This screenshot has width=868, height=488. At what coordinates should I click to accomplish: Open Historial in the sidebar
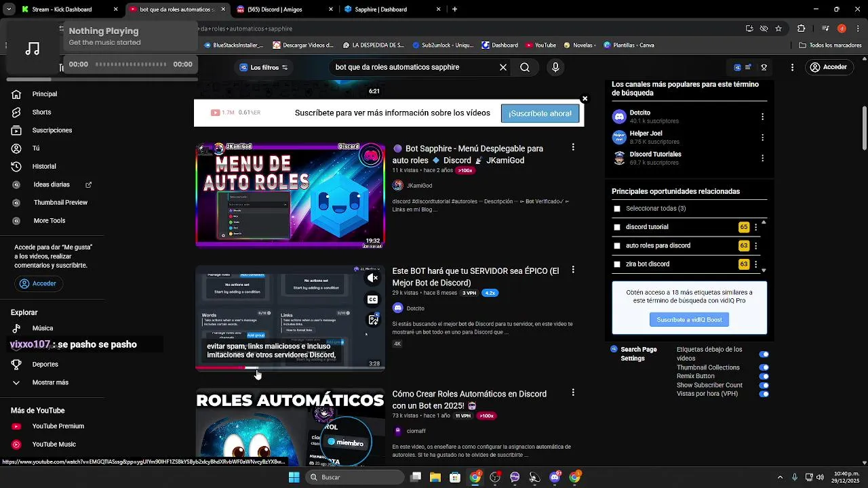44,166
